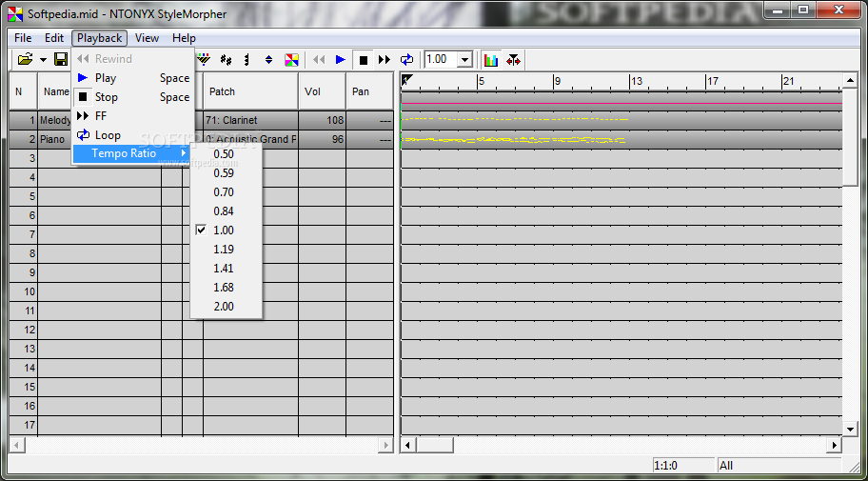Select tempo ratio 0.84
This screenshot has height=481, width=868.
[226, 211]
